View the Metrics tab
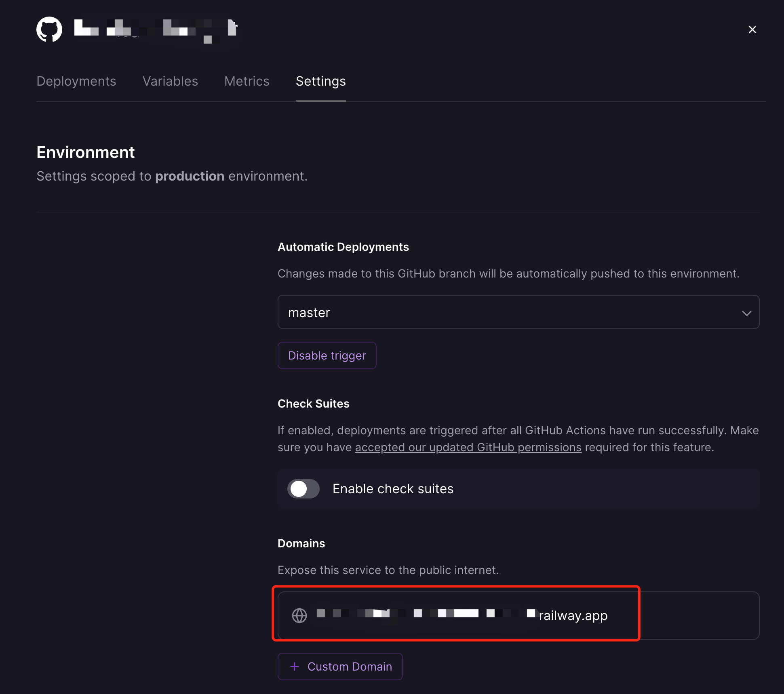This screenshot has width=784, height=694. coord(247,81)
